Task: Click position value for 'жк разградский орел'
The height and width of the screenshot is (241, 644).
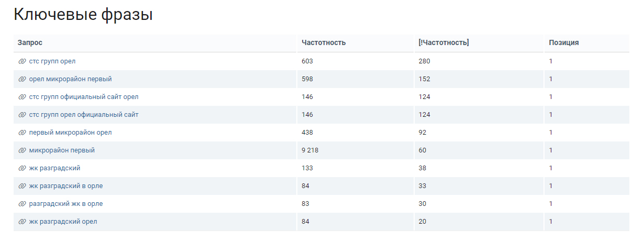Action: (x=551, y=222)
